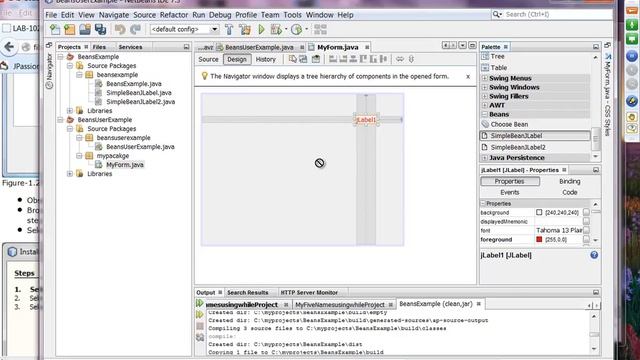This screenshot has height=360, width=640.
Task: Click the first alignment icon in designer toolbar
Action: coord(333,59)
